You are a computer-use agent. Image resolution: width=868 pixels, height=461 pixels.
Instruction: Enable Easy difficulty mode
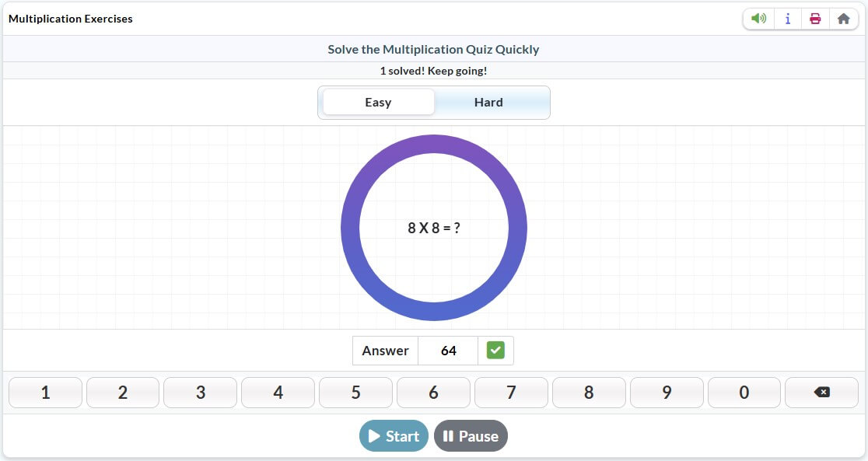pyautogui.click(x=379, y=102)
